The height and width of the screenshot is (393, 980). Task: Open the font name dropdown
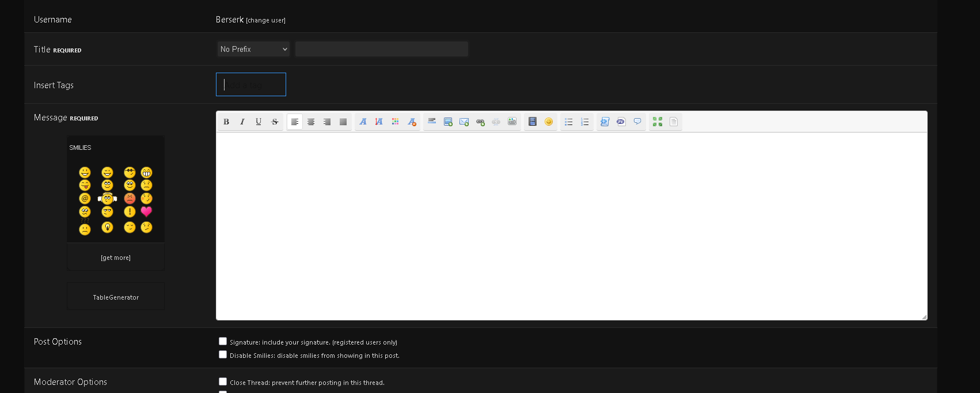pos(363,122)
